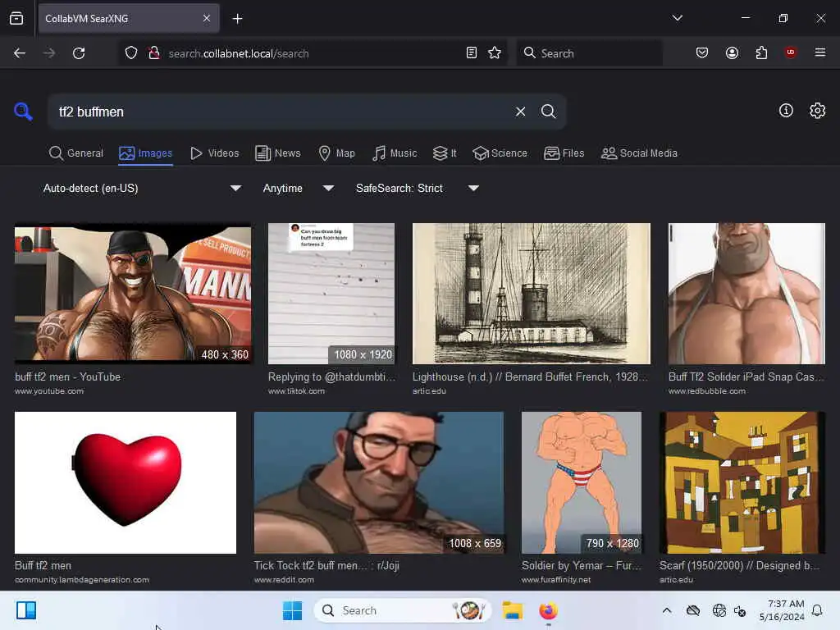Open the Pocket save icon
This screenshot has width=840, height=630.
click(x=702, y=52)
